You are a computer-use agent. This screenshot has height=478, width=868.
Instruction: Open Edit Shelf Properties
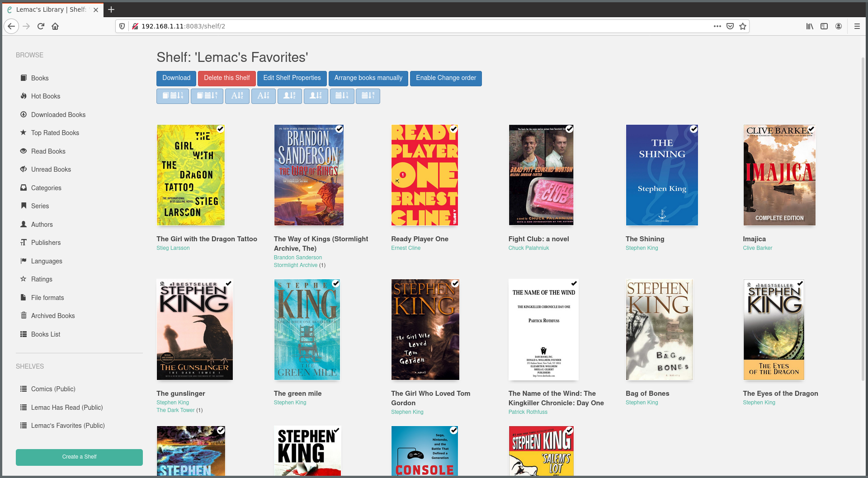pos(292,78)
